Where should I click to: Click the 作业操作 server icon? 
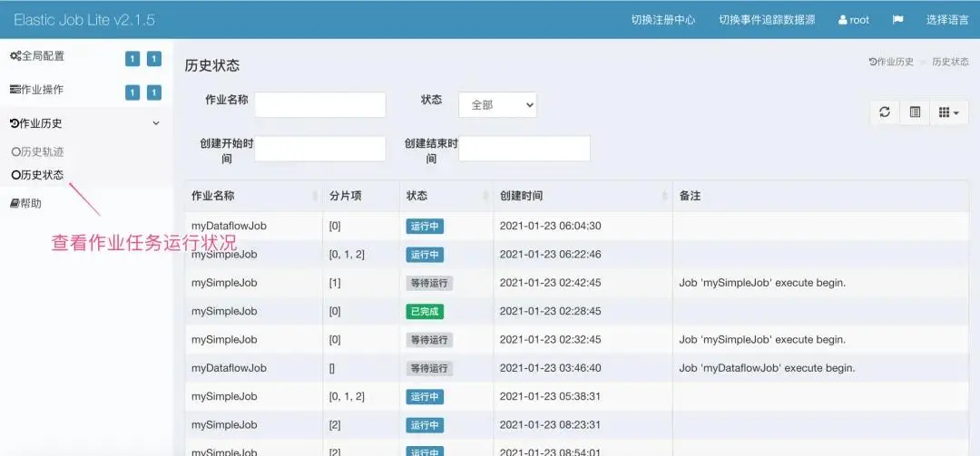click(15, 90)
